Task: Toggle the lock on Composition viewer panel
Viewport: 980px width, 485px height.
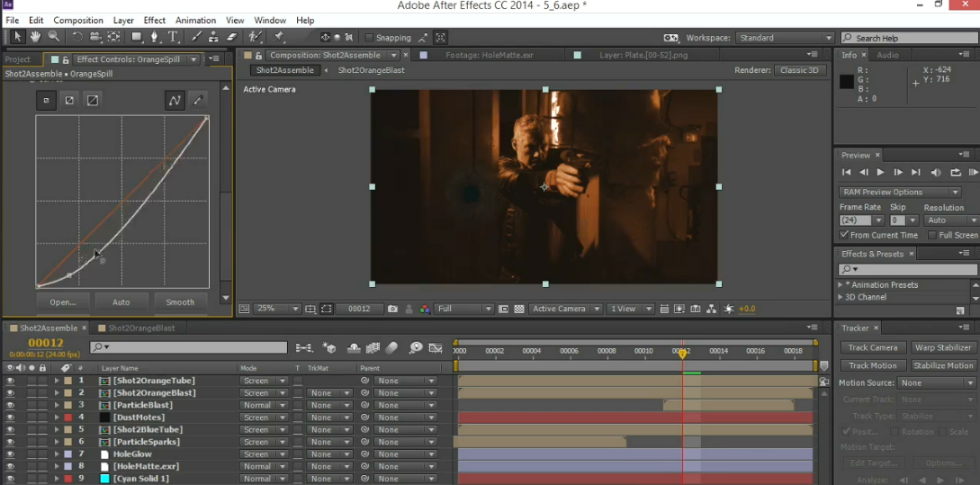Action: tap(259, 55)
